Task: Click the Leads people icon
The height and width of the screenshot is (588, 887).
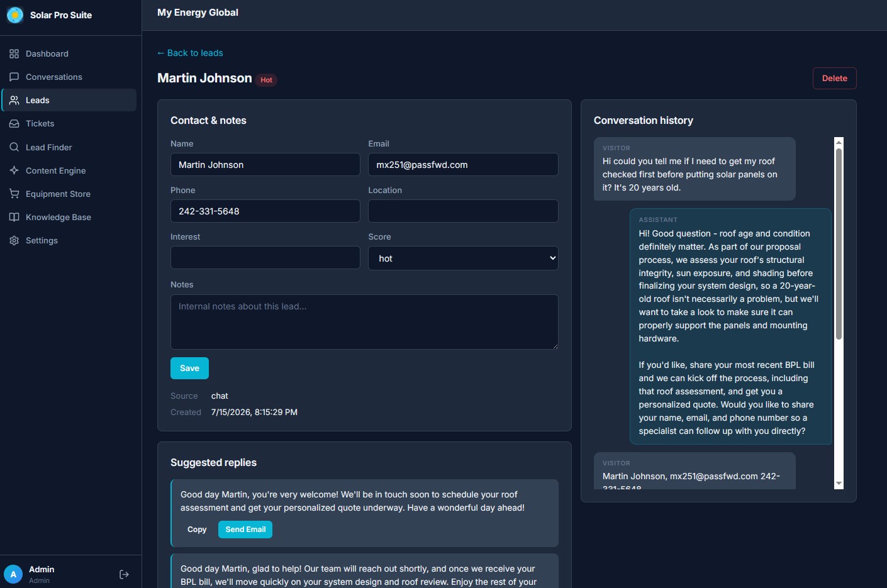Action: tap(14, 101)
